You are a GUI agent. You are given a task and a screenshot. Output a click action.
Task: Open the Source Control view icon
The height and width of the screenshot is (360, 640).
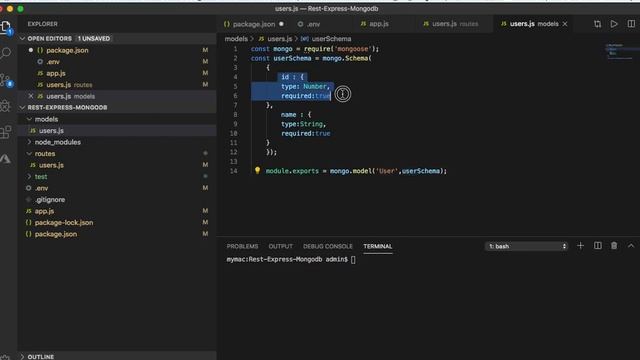point(6,80)
